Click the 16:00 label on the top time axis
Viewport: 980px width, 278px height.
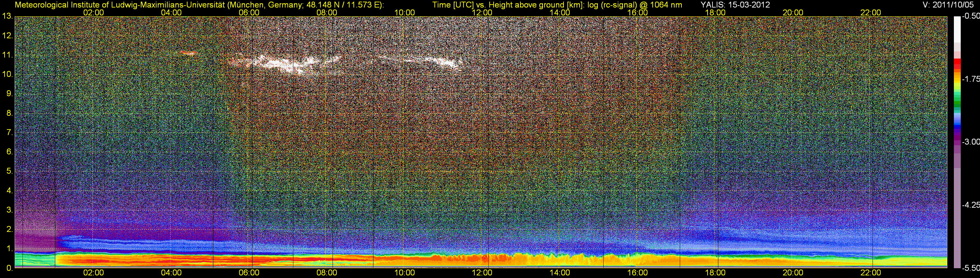tap(638, 12)
